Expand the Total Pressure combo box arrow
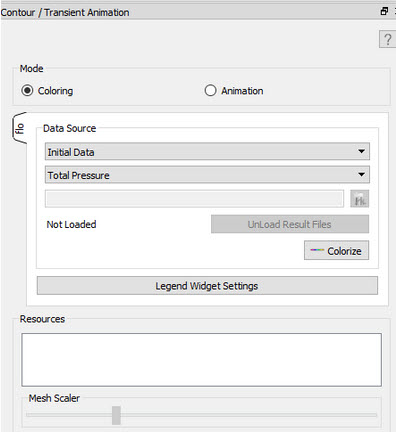396x432 pixels. click(x=361, y=175)
